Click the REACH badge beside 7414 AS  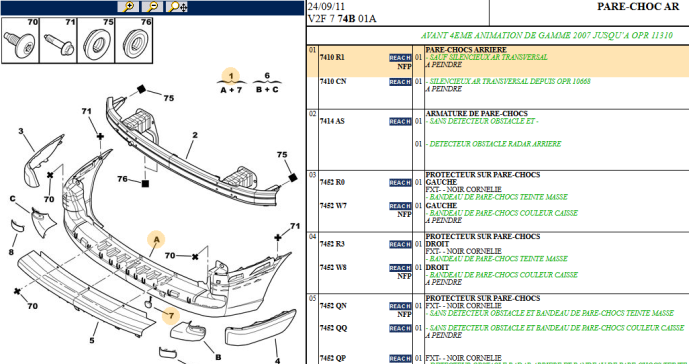[x=400, y=122]
